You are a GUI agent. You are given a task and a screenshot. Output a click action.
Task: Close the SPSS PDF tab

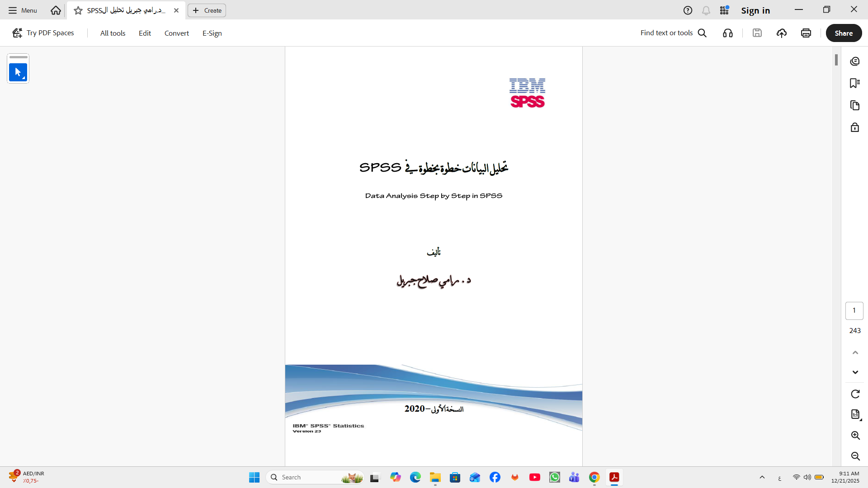click(x=176, y=10)
